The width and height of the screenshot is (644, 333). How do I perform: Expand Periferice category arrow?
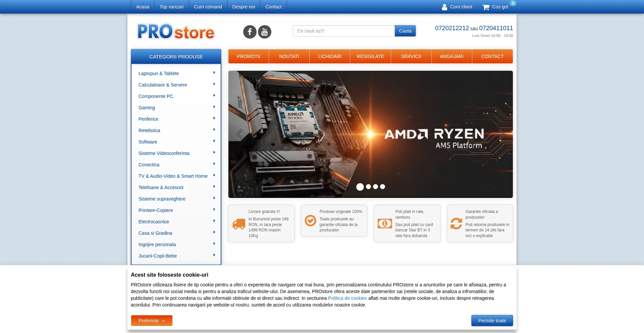click(214, 118)
